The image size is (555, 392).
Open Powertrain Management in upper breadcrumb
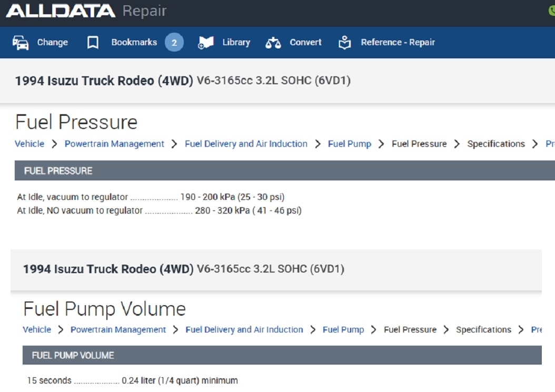[x=114, y=144]
